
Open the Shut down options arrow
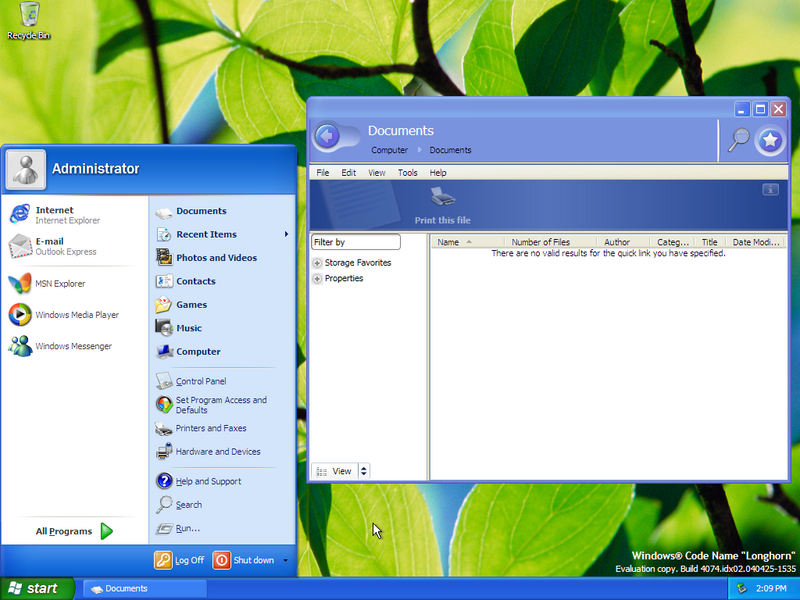pyautogui.click(x=285, y=560)
